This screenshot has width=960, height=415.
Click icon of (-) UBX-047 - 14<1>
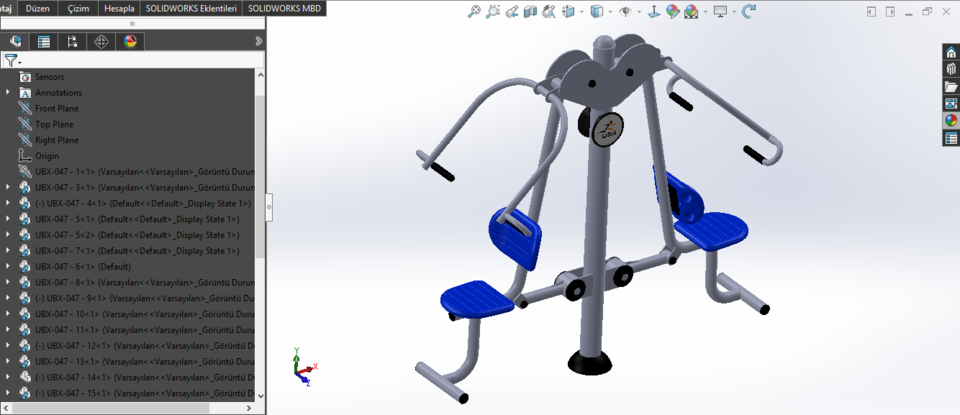[24, 377]
